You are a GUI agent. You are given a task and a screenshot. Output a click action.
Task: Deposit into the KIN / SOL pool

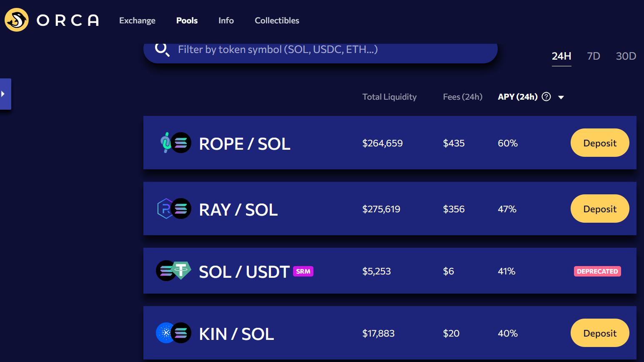pos(600,333)
